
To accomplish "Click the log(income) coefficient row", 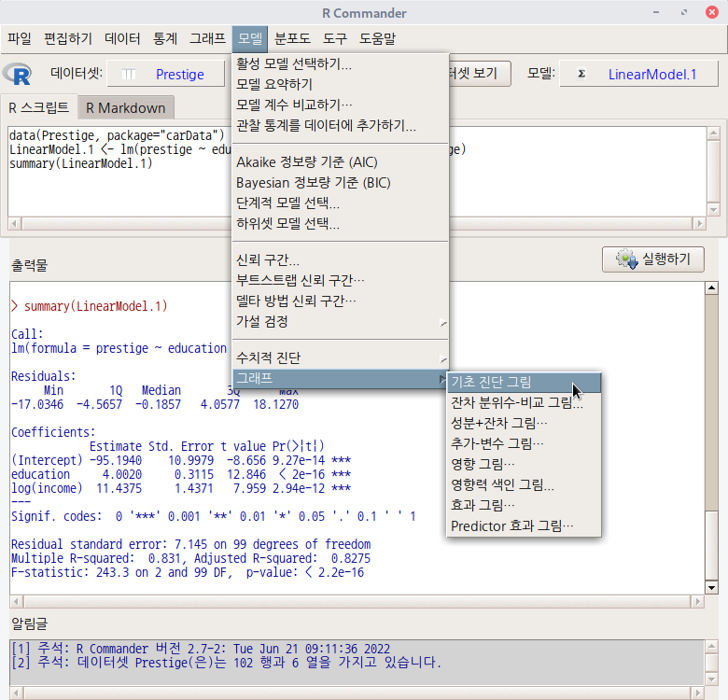I will click(x=181, y=488).
